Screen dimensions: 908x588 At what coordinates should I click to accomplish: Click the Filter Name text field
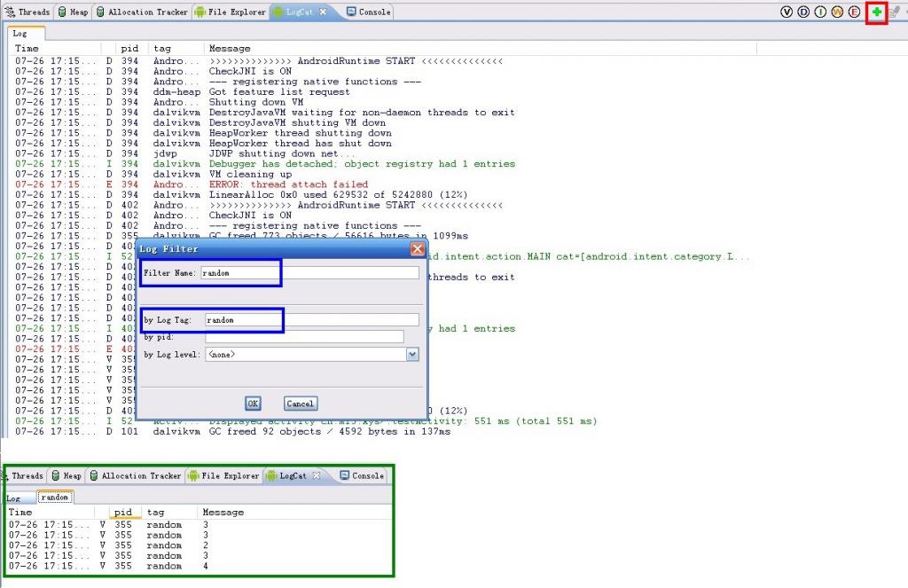(309, 273)
